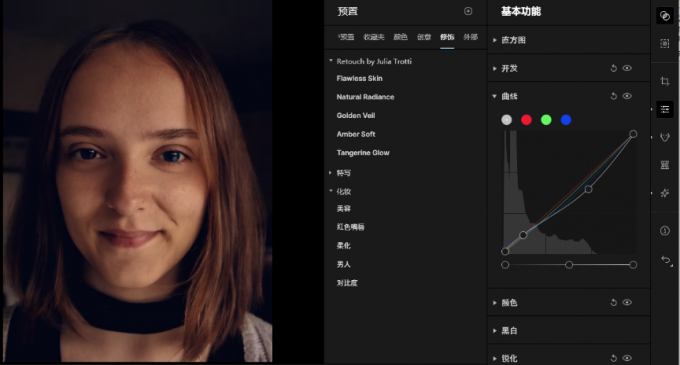Select the dashed-square mask tool icon
Image resolution: width=680 pixels, height=365 pixels.
point(664,43)
